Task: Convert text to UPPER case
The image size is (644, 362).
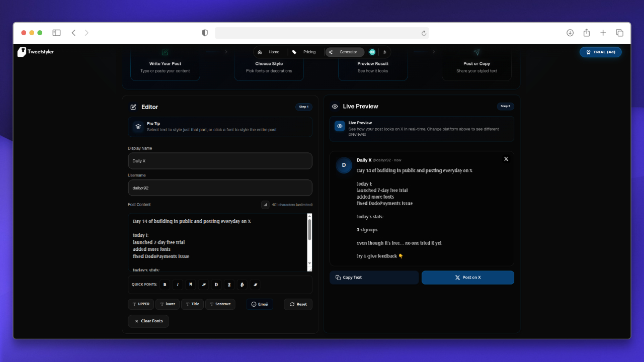Action: click(x=140, y=304)
